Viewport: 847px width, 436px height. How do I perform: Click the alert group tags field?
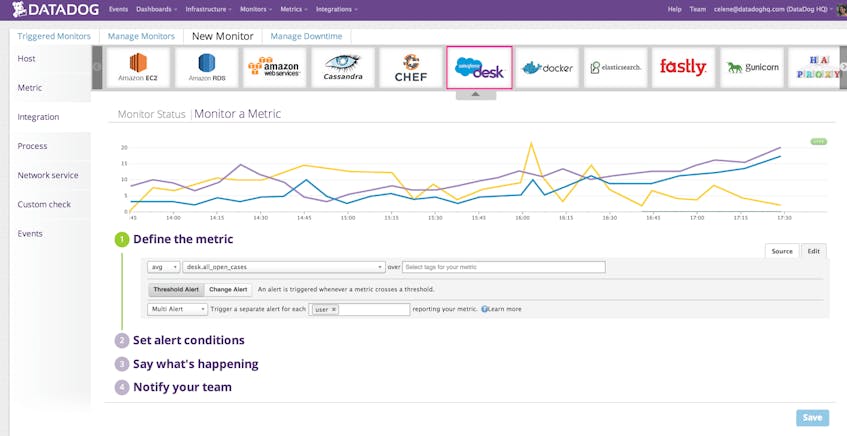(x=359, y=309)
